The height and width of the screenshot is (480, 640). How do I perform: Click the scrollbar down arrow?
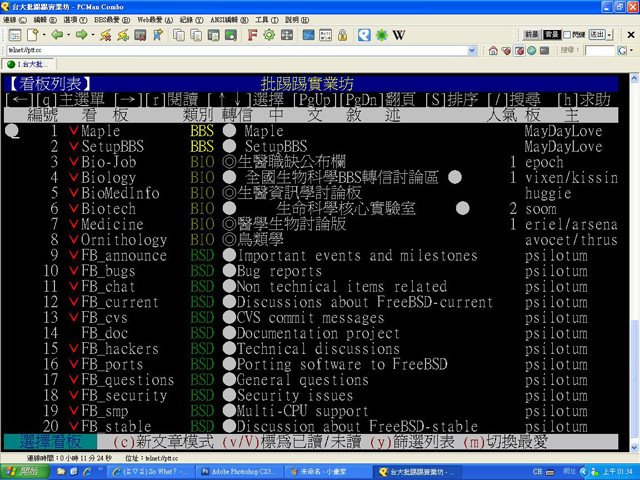(634, 447)
